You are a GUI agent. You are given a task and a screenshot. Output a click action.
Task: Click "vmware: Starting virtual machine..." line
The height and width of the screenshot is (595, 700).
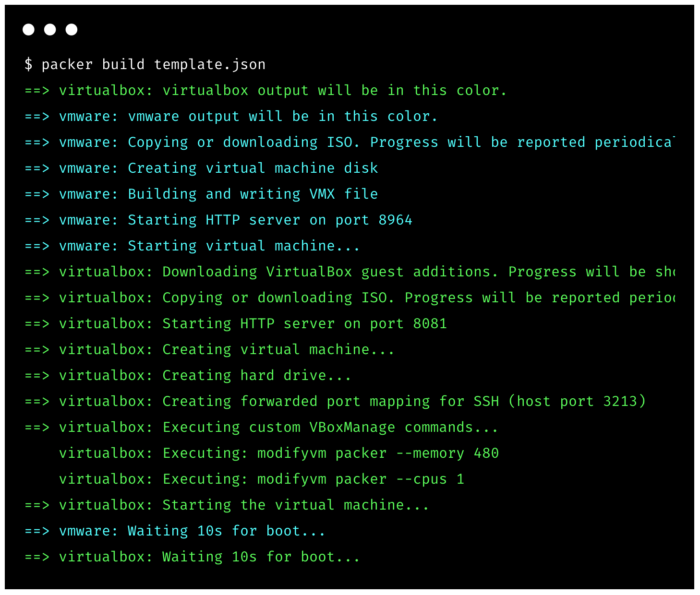(192, 246)
